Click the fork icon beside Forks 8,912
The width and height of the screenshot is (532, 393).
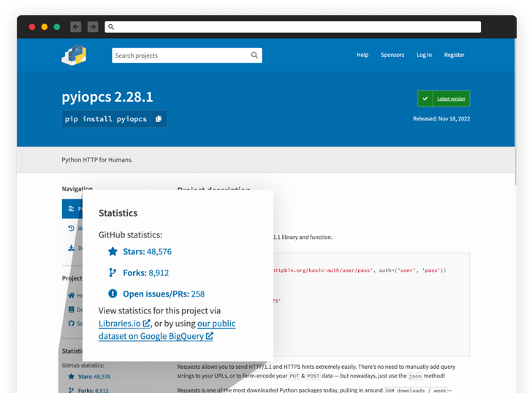point(113,272)
